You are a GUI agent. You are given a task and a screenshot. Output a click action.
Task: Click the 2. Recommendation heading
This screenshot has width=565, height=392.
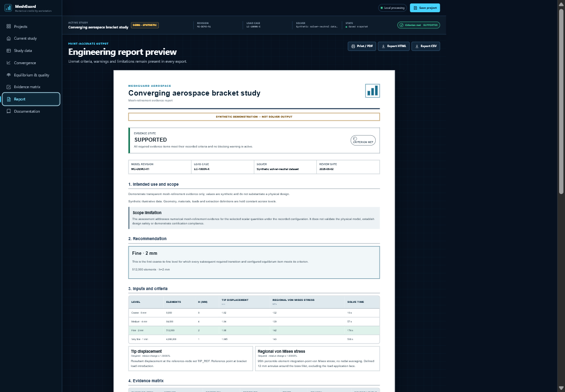click(147, 239)
